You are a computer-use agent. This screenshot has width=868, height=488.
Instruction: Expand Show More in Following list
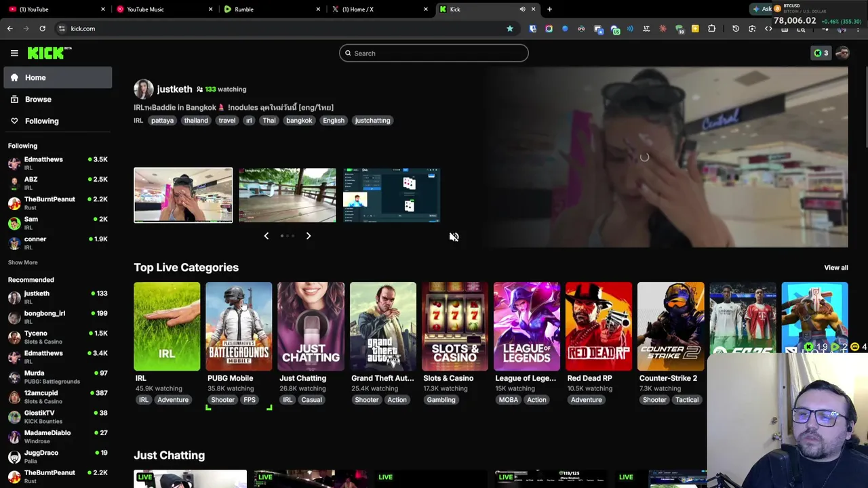click(22, 262)
